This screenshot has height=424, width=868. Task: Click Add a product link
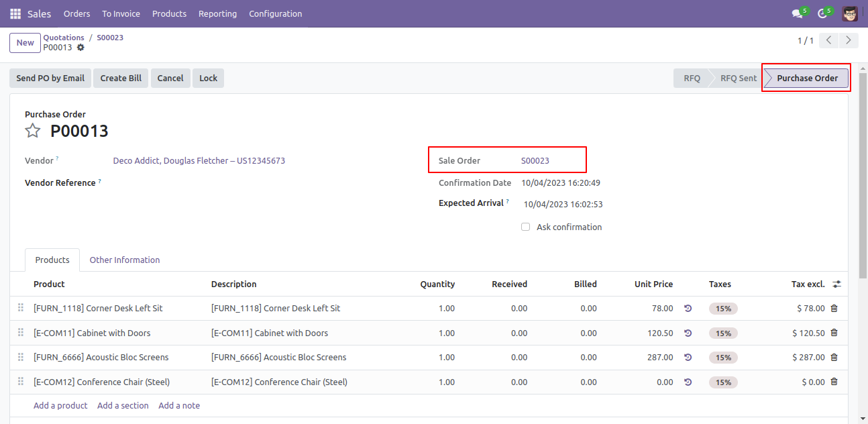click(x=60, y=405)
